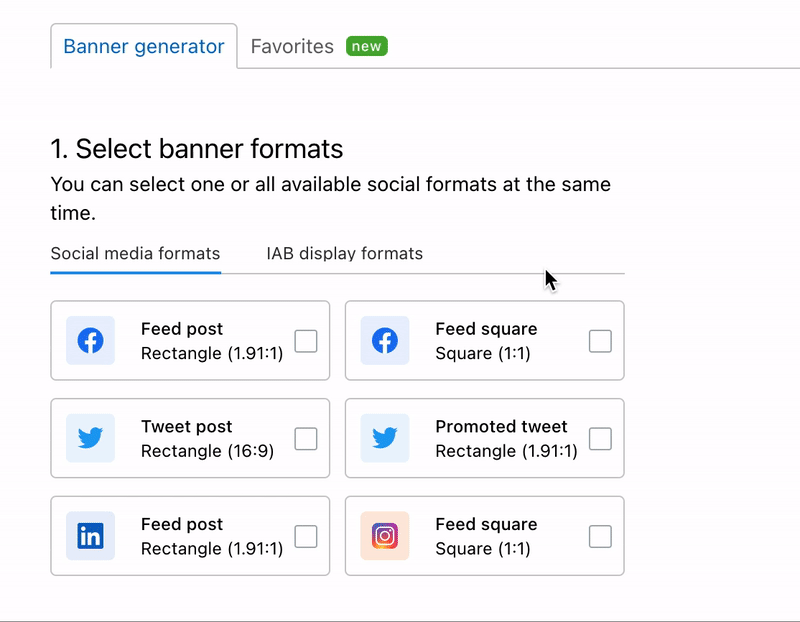The image size is (800, 622).
Task: Click the LinkedIn icon on Feed post card
Action: coord(90,536)
